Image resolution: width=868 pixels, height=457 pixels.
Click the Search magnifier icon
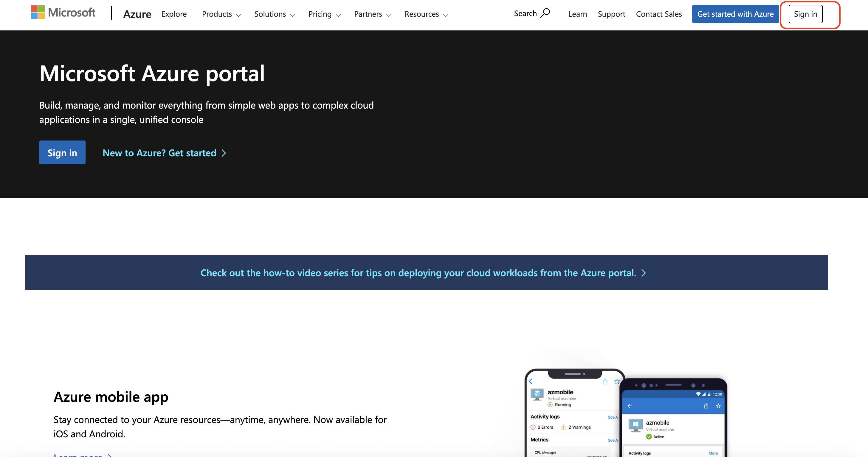545,13
